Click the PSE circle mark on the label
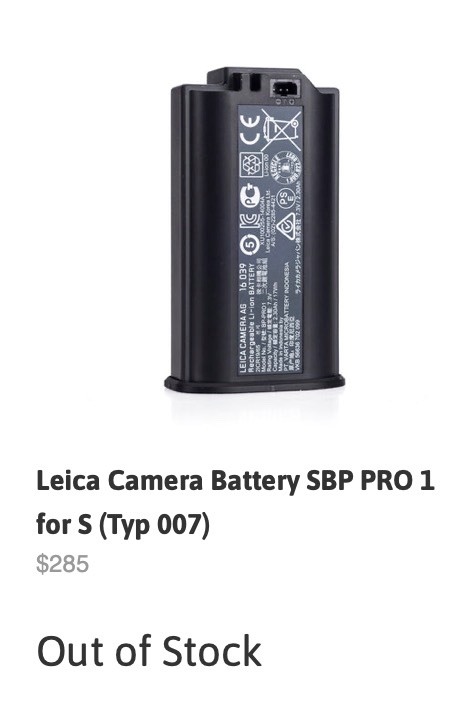Screen dimensions: 460x712 pyautogui.click(x=285, y=199)
